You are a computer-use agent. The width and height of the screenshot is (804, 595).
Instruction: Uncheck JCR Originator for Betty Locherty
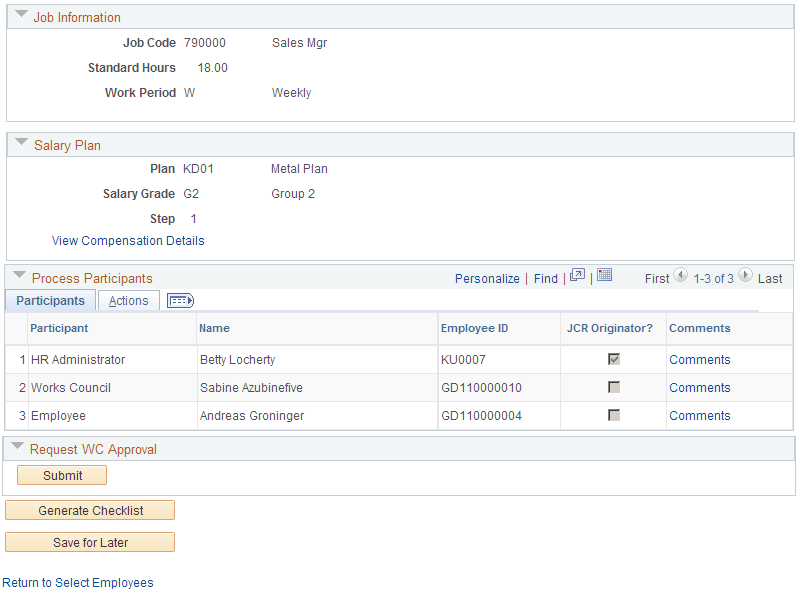(613, 359)
